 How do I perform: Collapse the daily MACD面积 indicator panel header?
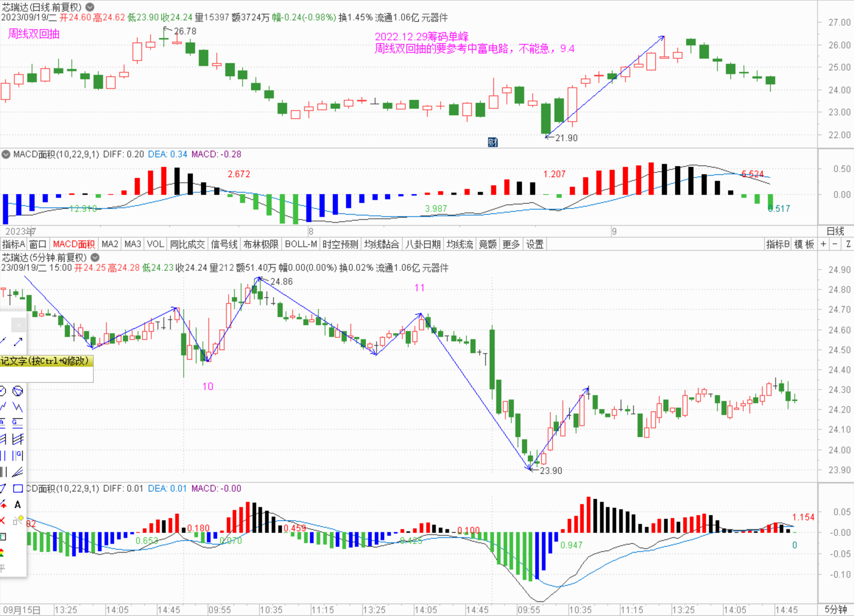pyautogui.click(x=6, y=154)
